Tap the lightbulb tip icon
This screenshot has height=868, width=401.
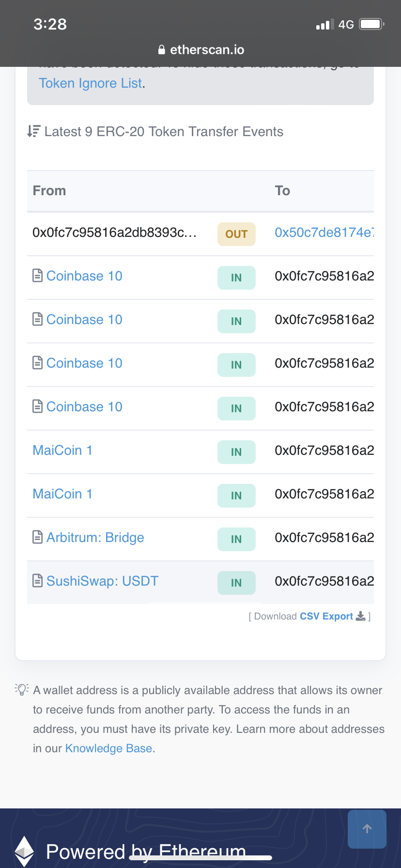(22, 690)
